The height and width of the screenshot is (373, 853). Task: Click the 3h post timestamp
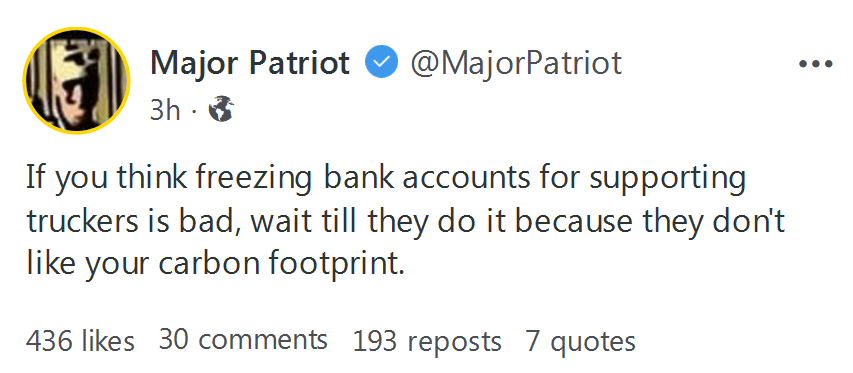tap(165, 110)
